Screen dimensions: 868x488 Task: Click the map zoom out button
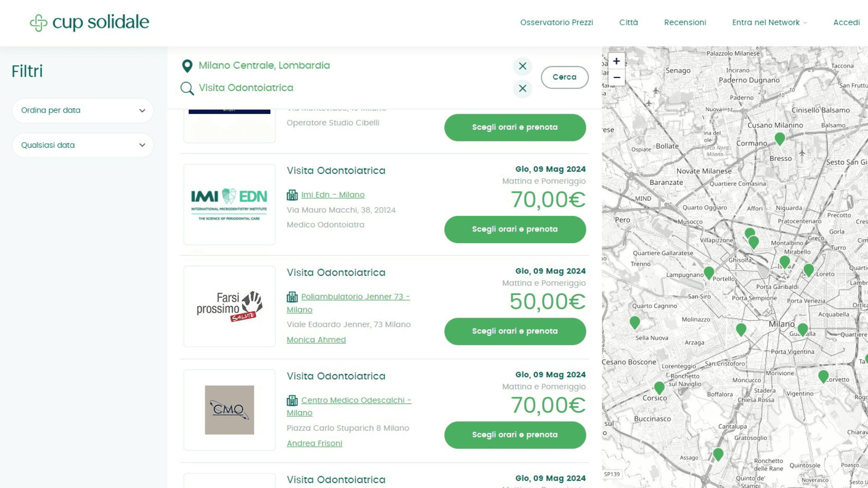pos(616,78)
